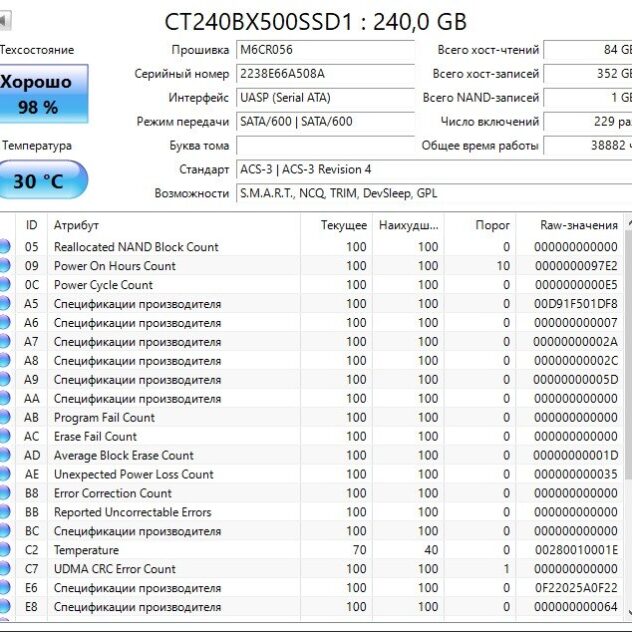Select the Program Fail Count row
Viewport: 632px width, 632px height.
(x=312, y=417)
